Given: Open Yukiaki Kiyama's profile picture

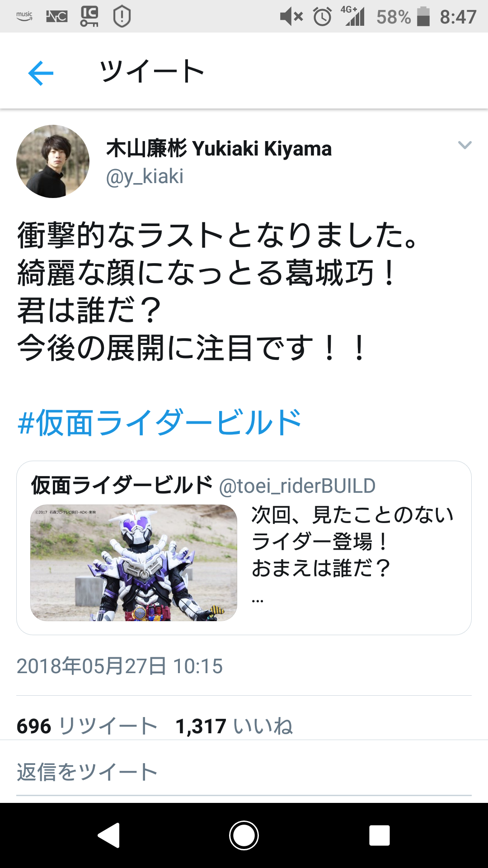Looking at the screenshot, I should [x=53, y=161].
